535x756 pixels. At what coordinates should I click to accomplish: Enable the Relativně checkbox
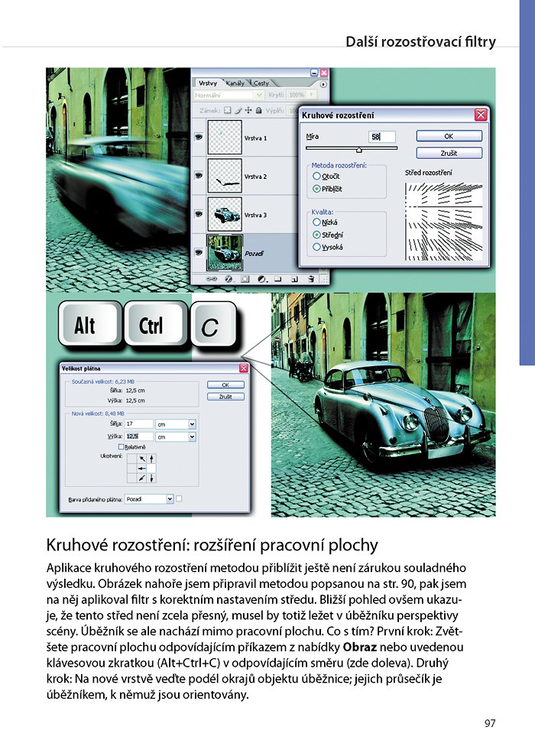click(x=121, y=447)
